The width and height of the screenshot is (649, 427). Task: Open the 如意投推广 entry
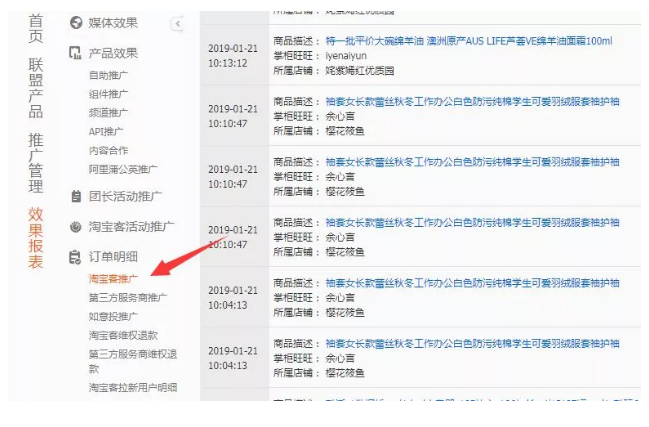pos(113,316)
